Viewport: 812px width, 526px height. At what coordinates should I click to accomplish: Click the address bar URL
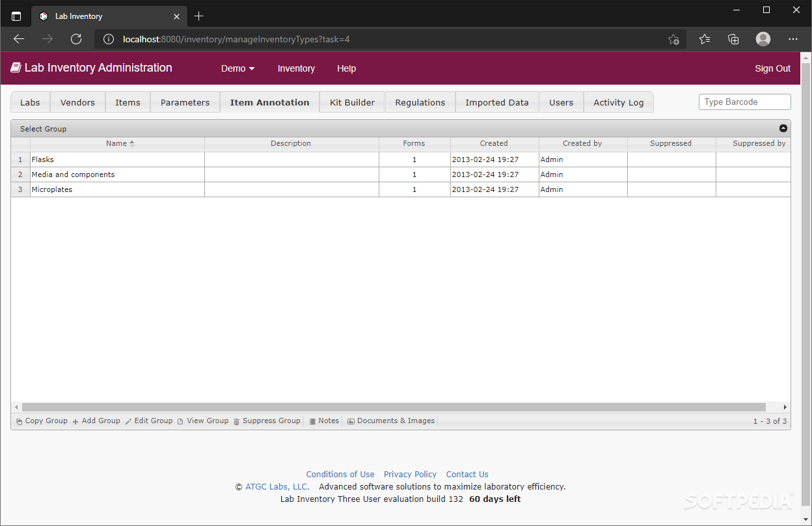pos(236,39)
